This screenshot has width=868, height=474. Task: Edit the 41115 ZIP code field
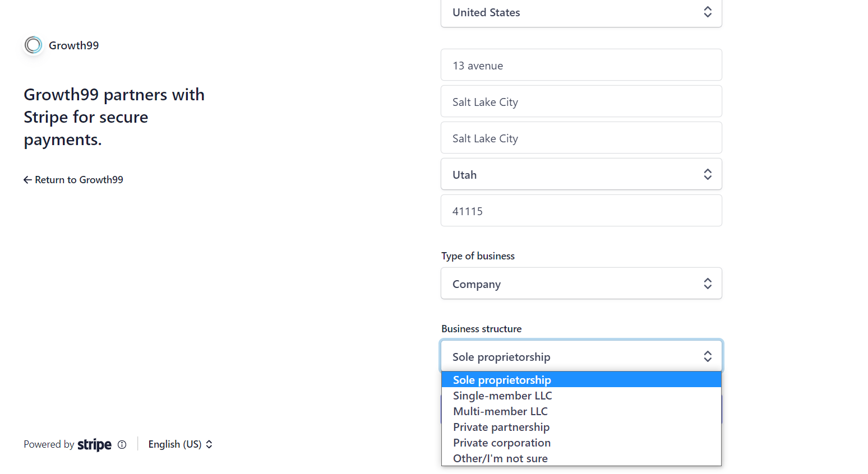(x=581, y=211)
